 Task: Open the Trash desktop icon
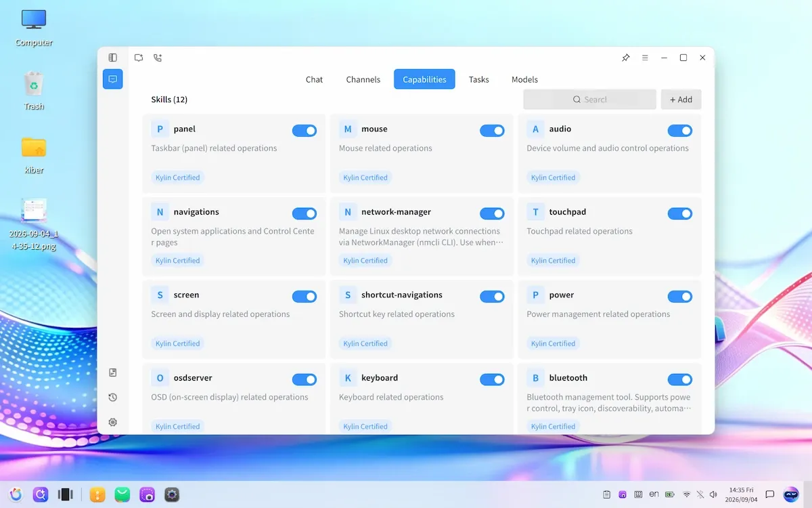(34, 91)
